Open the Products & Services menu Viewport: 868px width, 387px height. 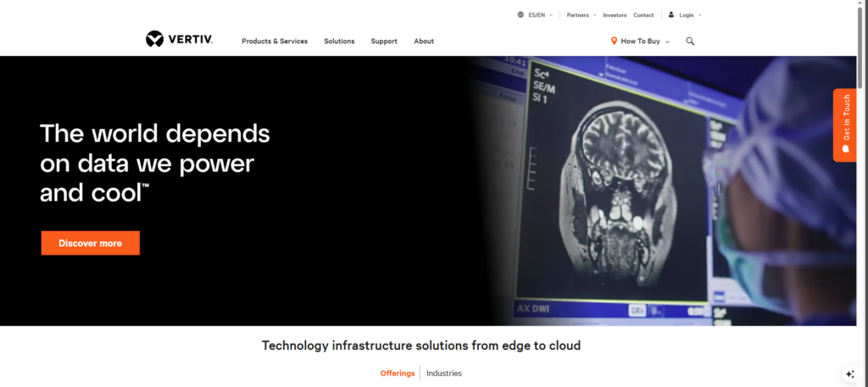pos(275,41)
